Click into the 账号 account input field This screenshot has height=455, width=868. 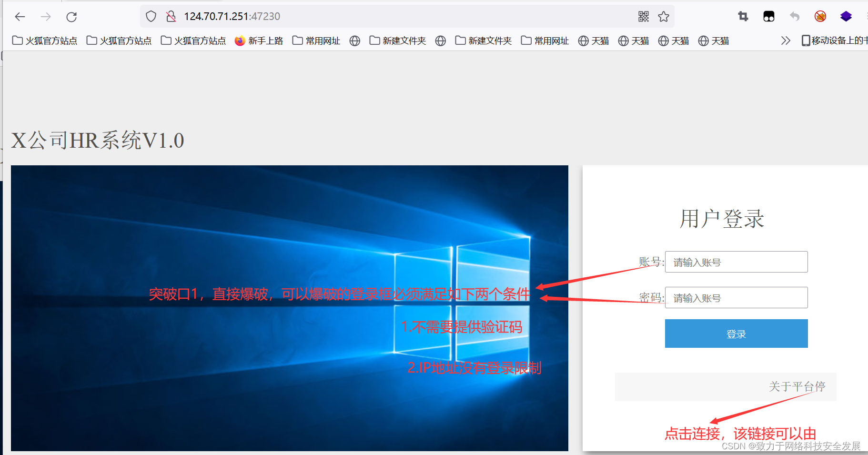coord(736,262)
